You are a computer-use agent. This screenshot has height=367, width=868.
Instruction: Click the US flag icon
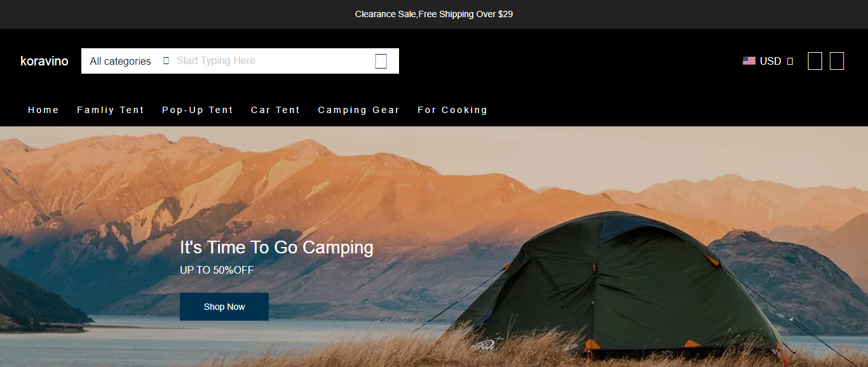(749, 61)
